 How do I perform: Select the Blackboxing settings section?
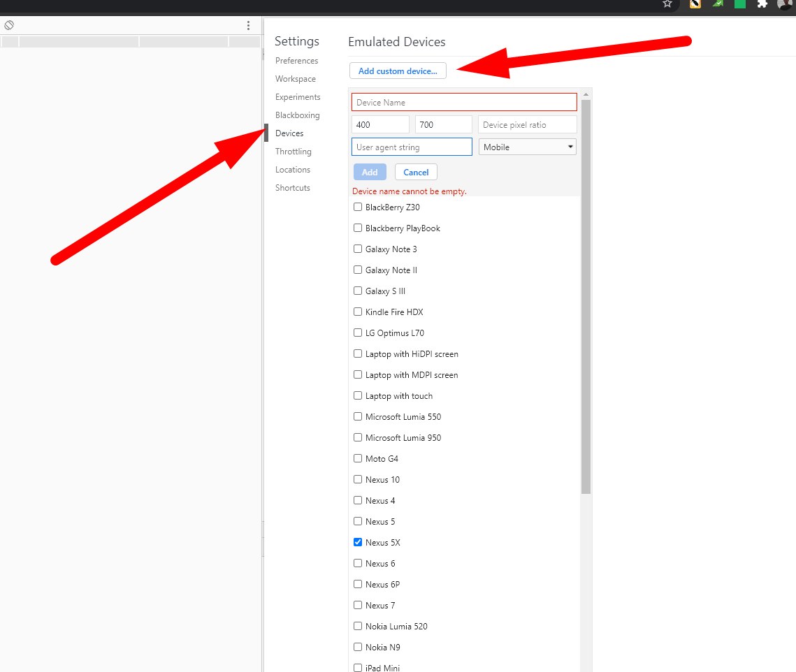tap(298, 115)
